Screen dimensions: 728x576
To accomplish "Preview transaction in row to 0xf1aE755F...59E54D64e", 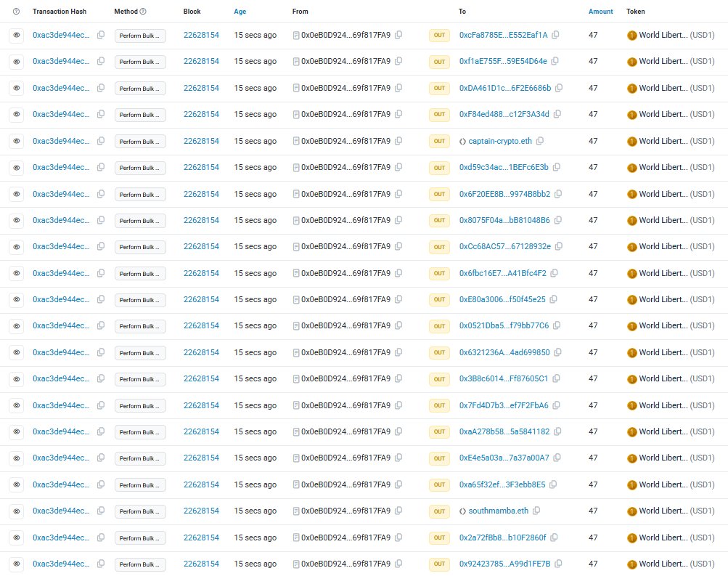I will click(x=16, y=62).
